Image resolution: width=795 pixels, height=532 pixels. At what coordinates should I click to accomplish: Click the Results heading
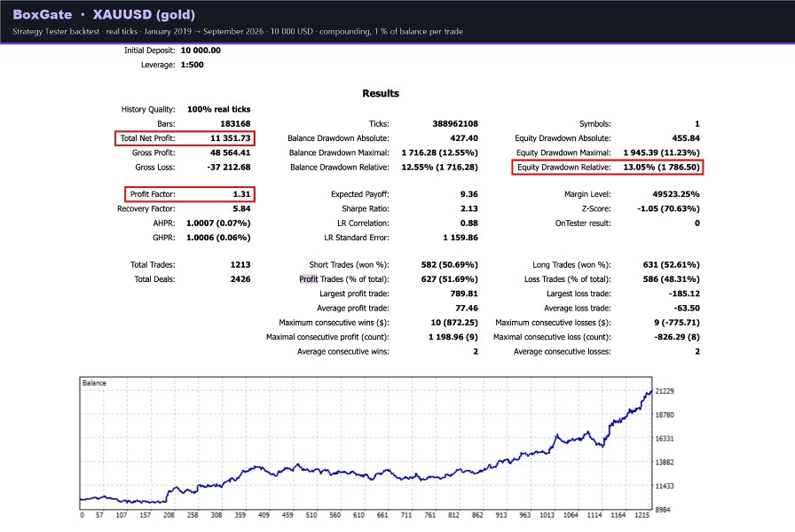[x=381, y=93]
